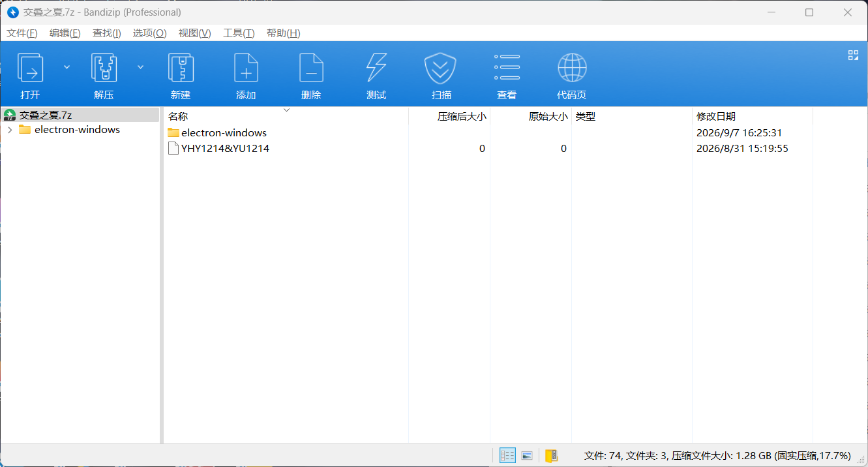Click the Bandizip icon in the title bar

tap(12, 12)
